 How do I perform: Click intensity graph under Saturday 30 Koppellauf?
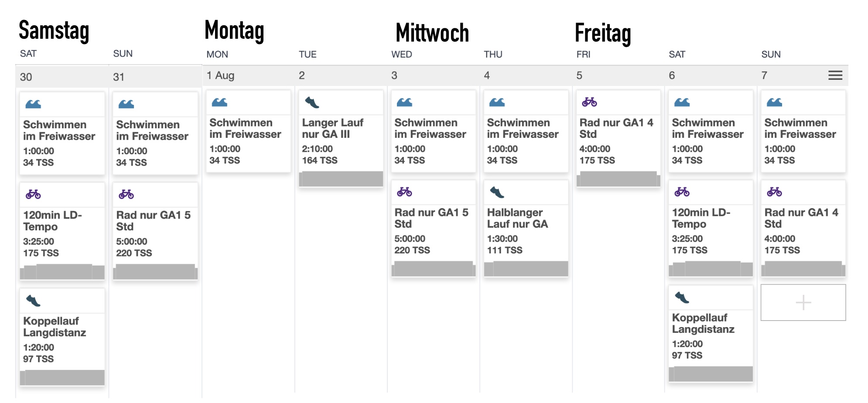[62, 377]
